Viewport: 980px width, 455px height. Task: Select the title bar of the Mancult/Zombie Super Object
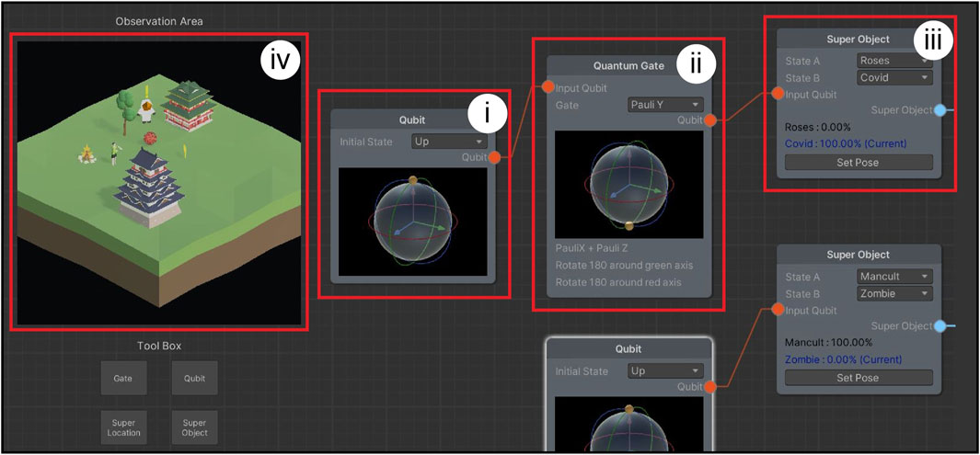pos(859,255)
